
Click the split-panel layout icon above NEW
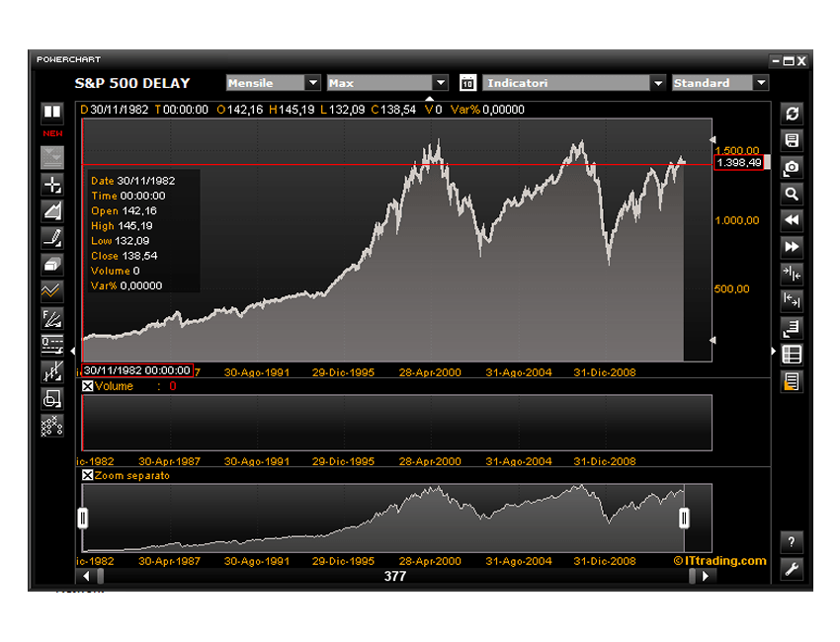point(52,112)
